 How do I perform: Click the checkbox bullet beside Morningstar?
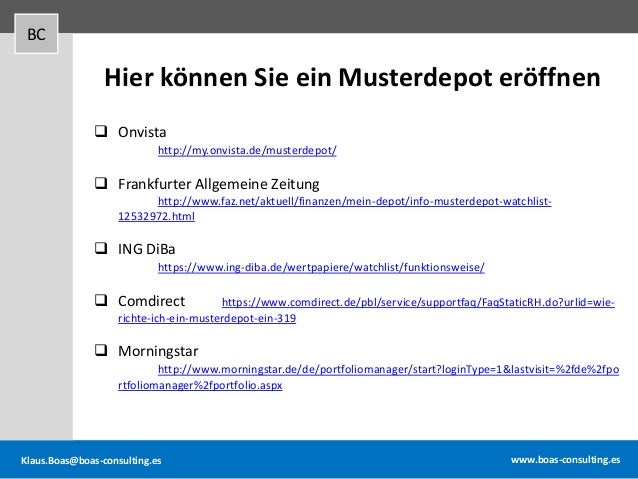click(101, 350)
